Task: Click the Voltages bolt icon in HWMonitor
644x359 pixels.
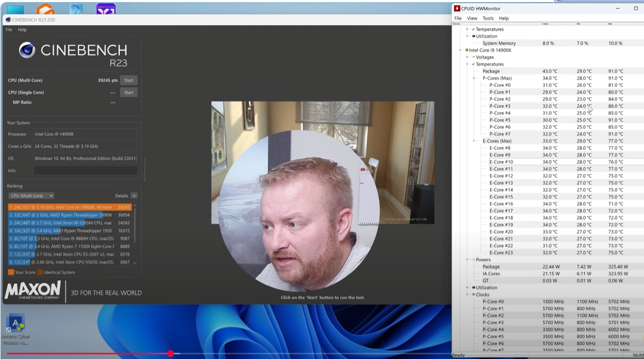Action: click(x=473, y=57)
